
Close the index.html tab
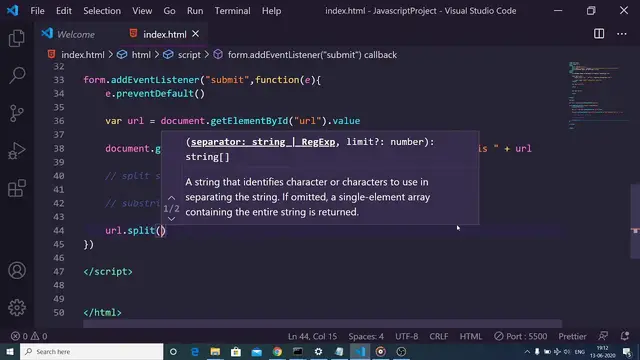(196, 34)
